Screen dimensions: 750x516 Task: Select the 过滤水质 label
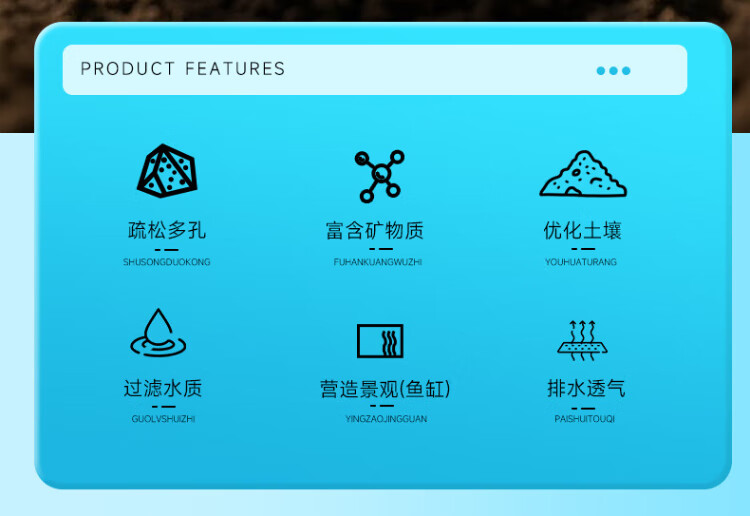coord(163,388)
